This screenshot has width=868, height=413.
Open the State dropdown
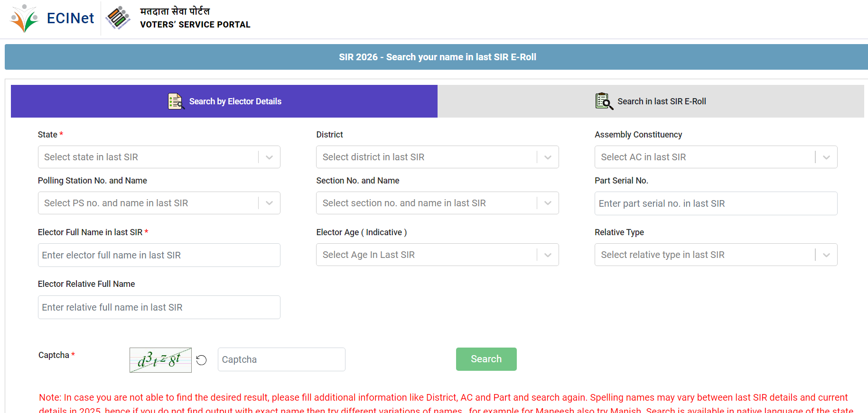(x=159, y=157)
